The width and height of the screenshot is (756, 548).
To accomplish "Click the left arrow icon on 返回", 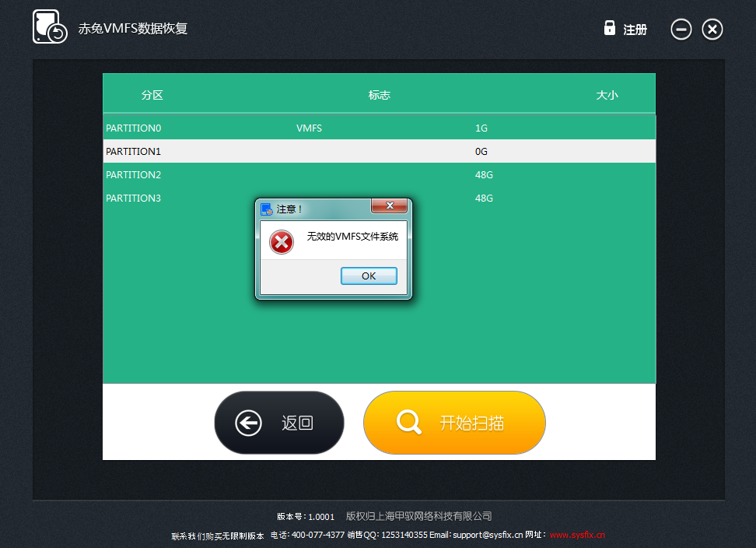I will coord(248,423).
